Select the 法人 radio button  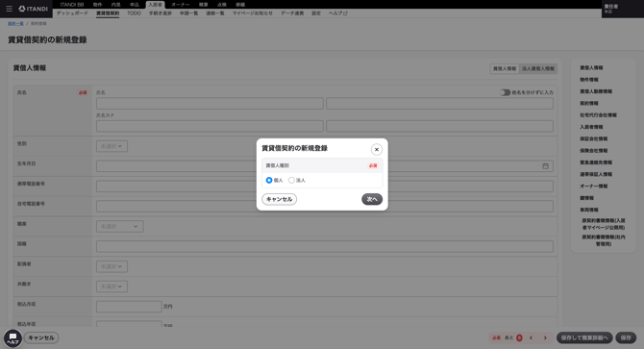pyautogui.click(x=291, y=180)
